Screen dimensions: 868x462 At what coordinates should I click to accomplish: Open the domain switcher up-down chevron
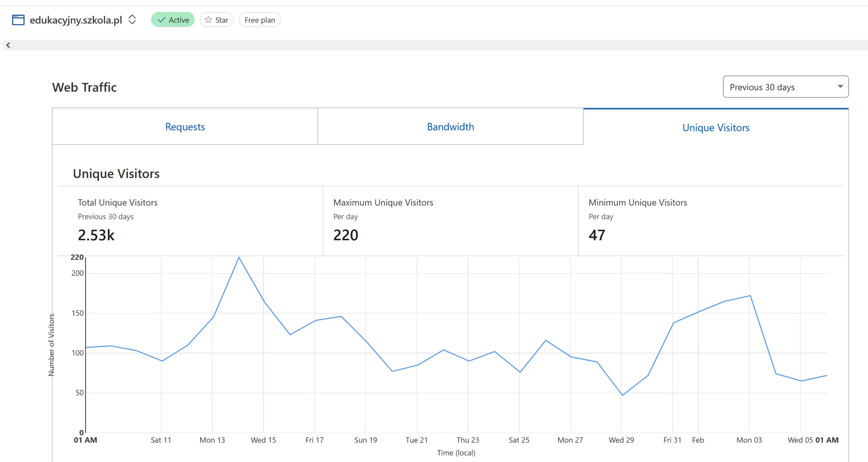[x=132, y=20]
